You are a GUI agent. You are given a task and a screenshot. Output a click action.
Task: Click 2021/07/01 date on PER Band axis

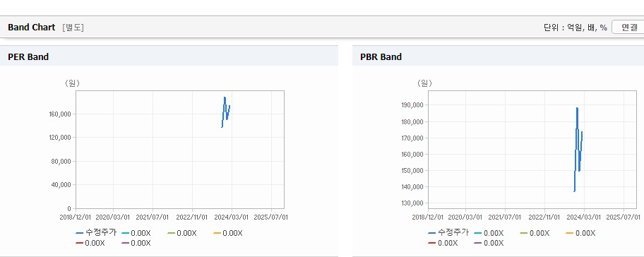pyautogui.click(x=153, y=217)
